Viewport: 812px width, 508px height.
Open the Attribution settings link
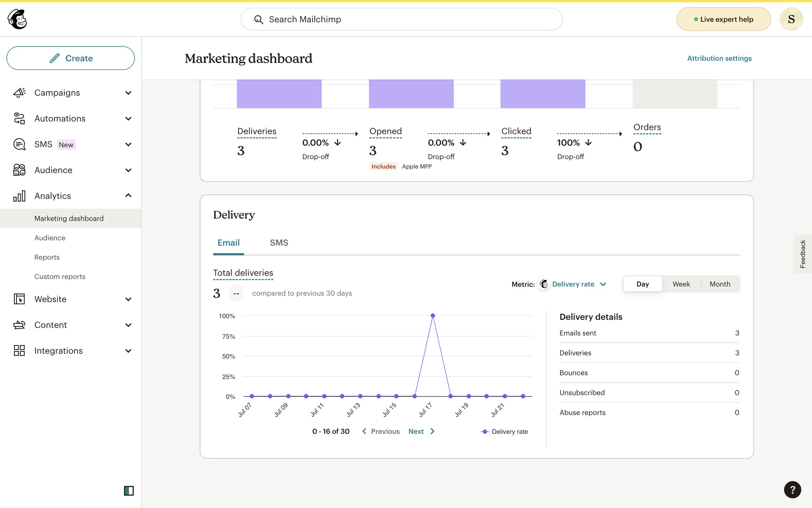pyautogui.click(x=719, y=58)
